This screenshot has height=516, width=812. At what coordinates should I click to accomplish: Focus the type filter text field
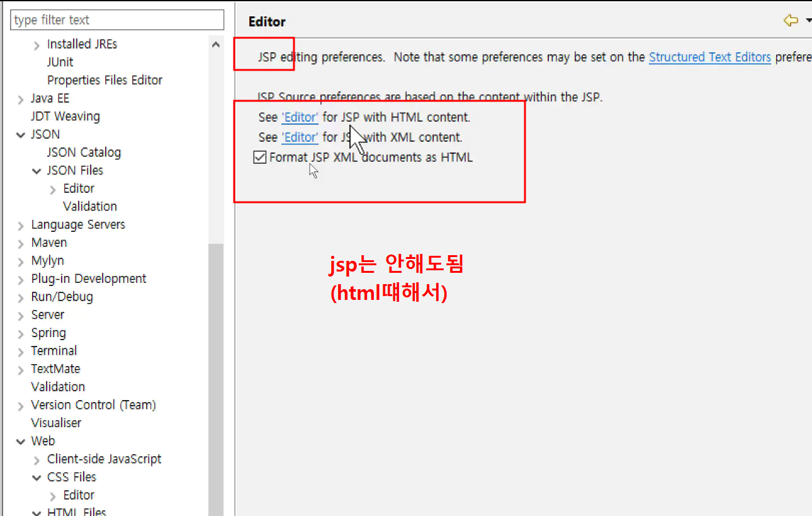pyautogui.click(x=117, y=20)
